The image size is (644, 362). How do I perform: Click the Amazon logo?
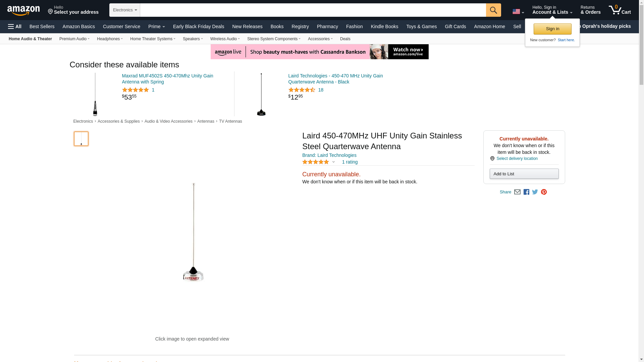tap(23, 11)
